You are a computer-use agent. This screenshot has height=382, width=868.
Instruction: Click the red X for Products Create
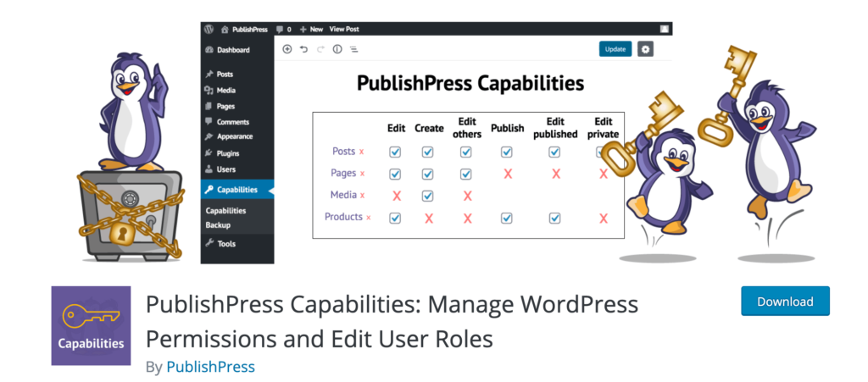428,219
